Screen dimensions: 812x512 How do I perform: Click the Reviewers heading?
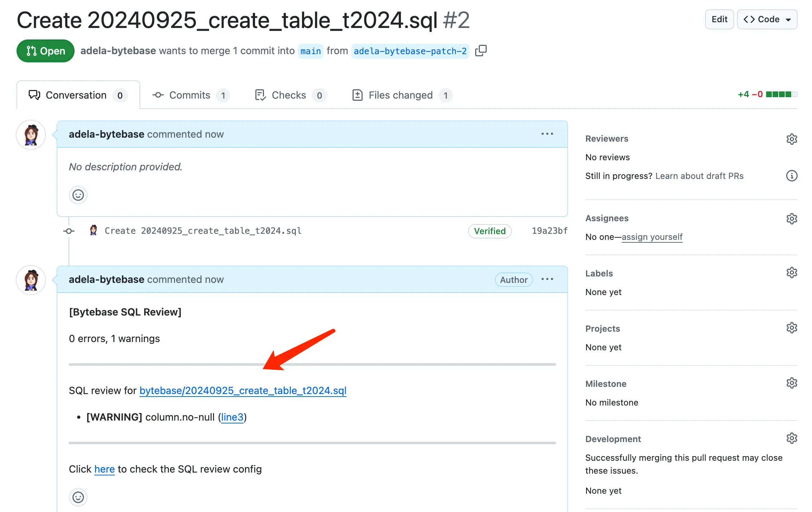[x=607, y=139]
